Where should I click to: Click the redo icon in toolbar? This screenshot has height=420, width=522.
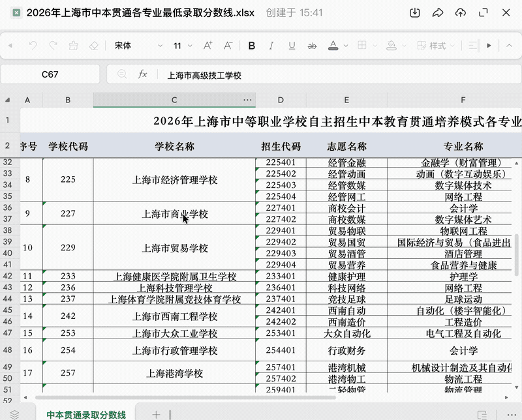tap(54, 46)
